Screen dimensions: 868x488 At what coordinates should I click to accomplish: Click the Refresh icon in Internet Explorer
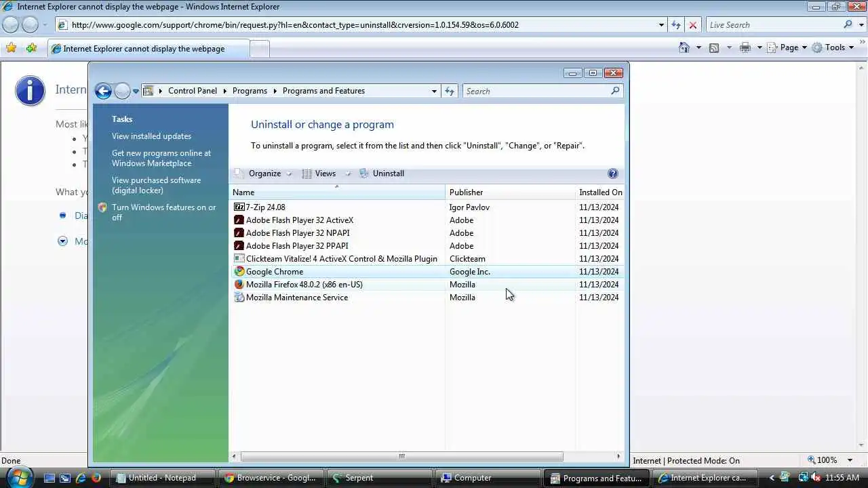[675, 25]
